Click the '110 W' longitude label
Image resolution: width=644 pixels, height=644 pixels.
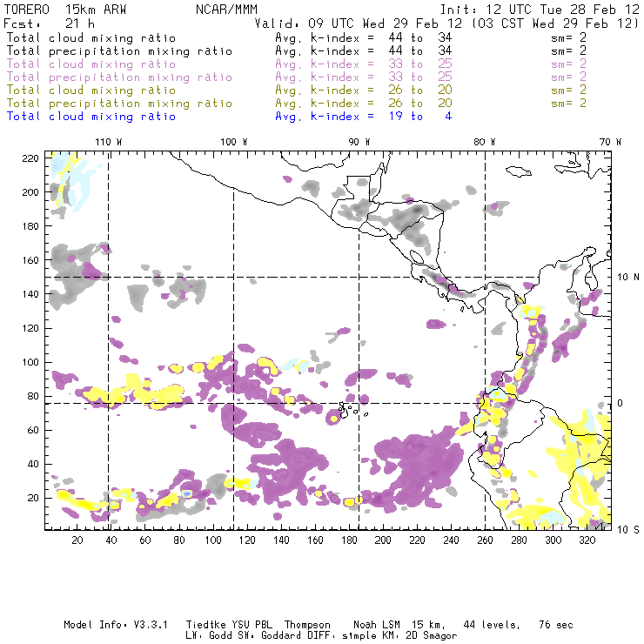[x=109, y=142]
